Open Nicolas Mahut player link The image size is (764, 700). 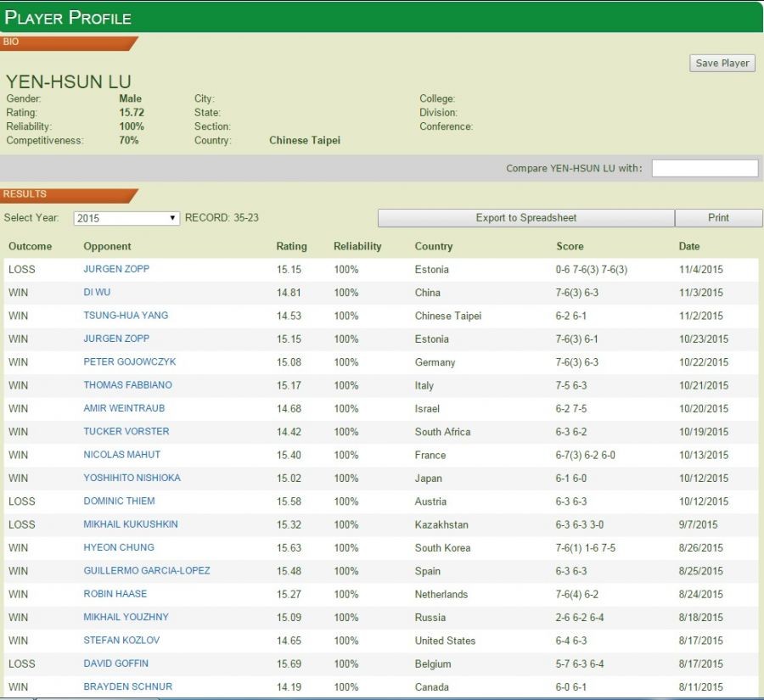pyautogui.click(x=121, y=455)
